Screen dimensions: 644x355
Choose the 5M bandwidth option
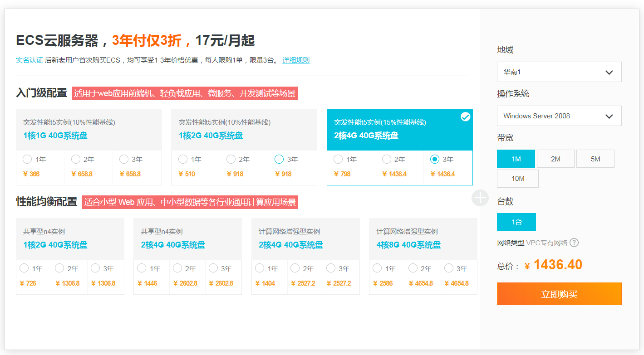pos(595,159)
